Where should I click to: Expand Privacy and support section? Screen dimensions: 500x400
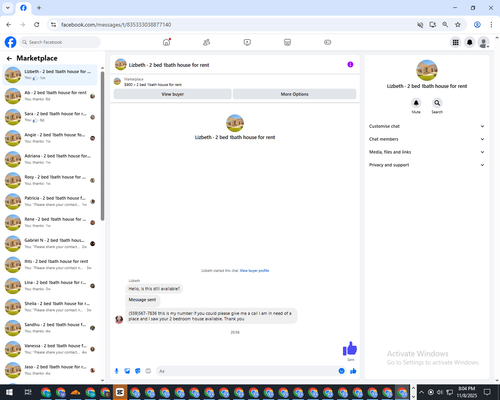coord(426,165)
